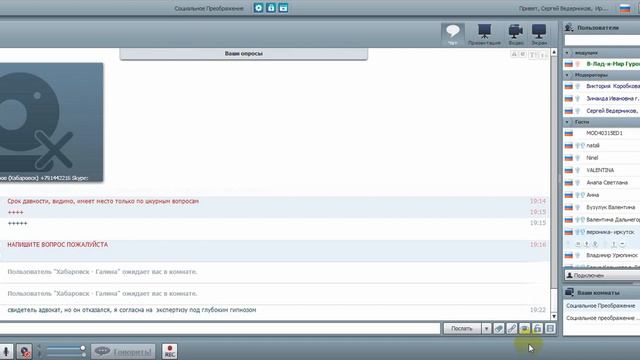Screen dimensions: 640x360
Task: Select guest Владимир Урюпинск
Action: coord(612,255)
